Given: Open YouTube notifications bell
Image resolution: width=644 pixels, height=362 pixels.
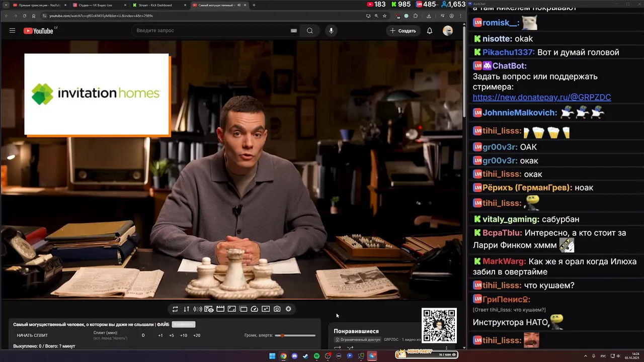Looking at the screenshot, I should pos(430,31).
